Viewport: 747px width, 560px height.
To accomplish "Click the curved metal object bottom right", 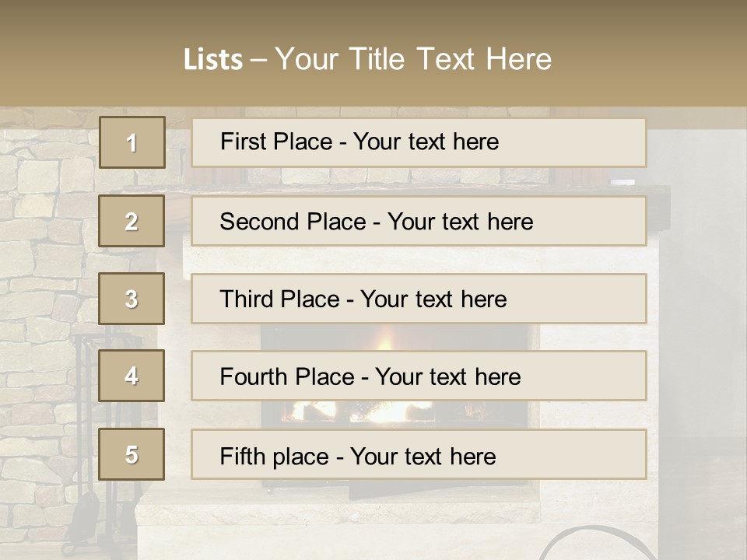I will [x=576, y=544].
